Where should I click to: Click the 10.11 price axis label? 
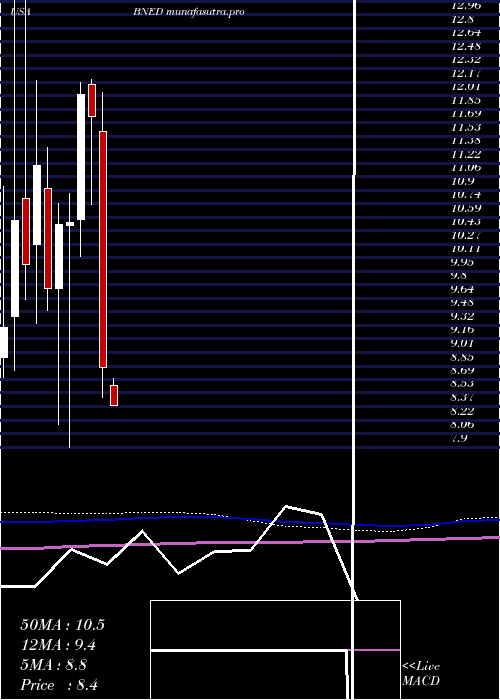466,249
